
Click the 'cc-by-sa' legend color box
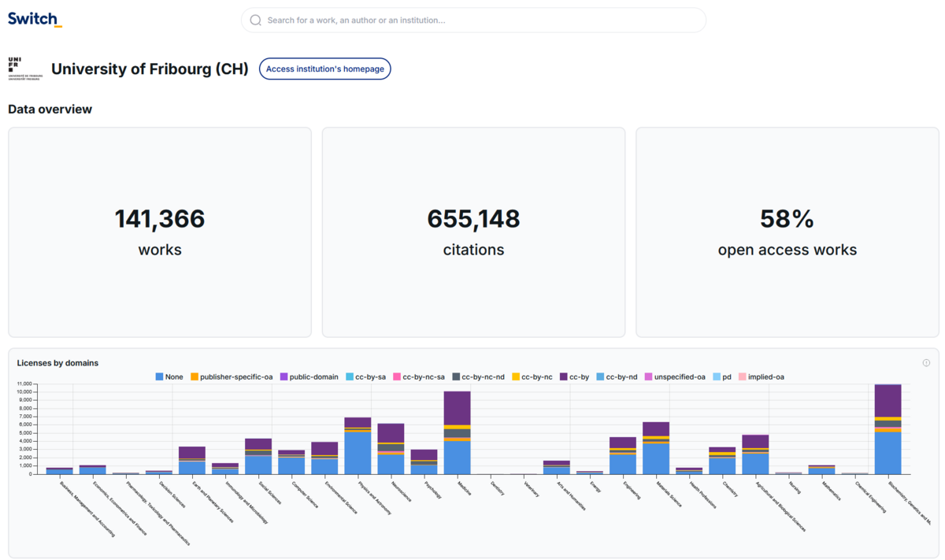tap(350, 377)
